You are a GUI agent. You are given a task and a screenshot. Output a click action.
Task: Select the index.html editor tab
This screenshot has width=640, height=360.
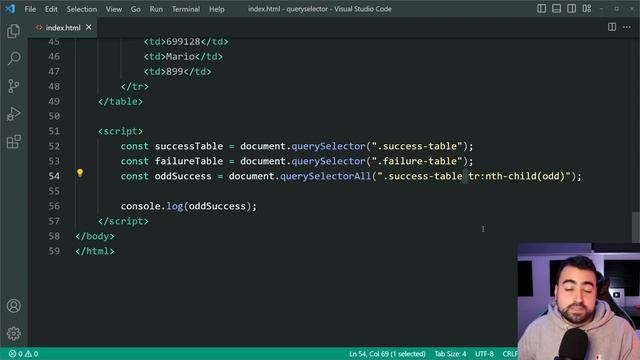(63, 27)
